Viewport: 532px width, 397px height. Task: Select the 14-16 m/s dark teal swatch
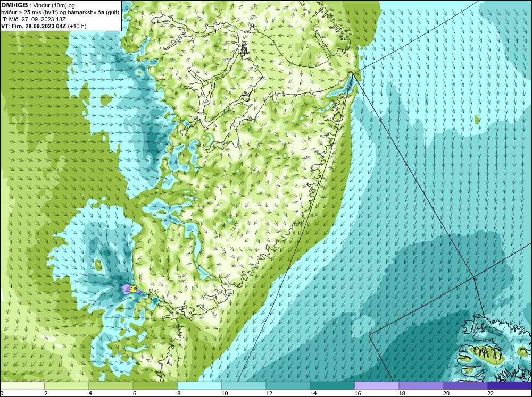332,386
